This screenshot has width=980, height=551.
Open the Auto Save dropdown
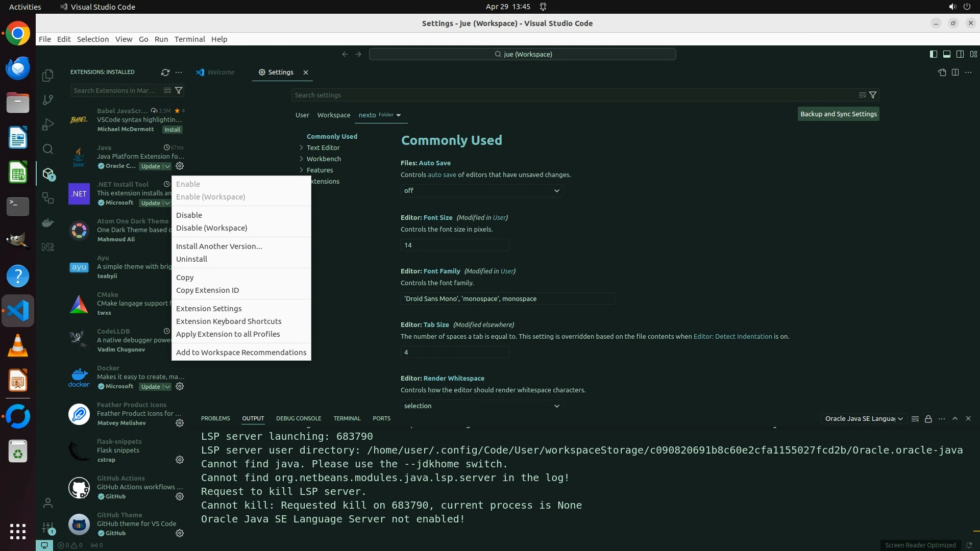[481, 191]
